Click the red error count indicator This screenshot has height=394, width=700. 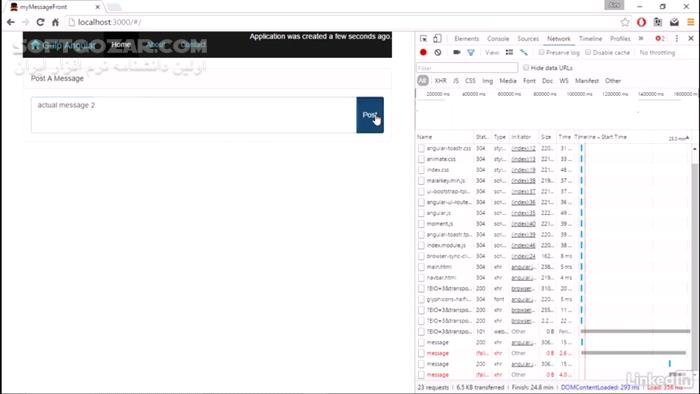coord(659,39)
